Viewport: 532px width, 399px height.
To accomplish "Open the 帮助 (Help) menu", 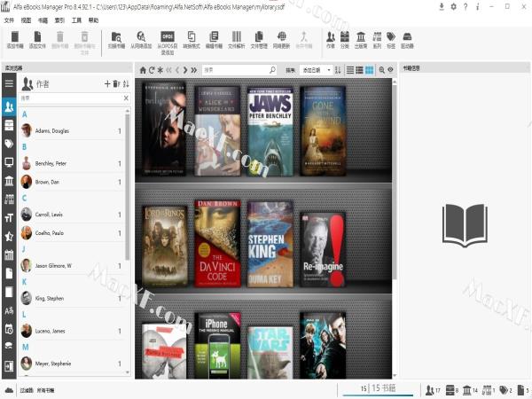I will 93,20.
